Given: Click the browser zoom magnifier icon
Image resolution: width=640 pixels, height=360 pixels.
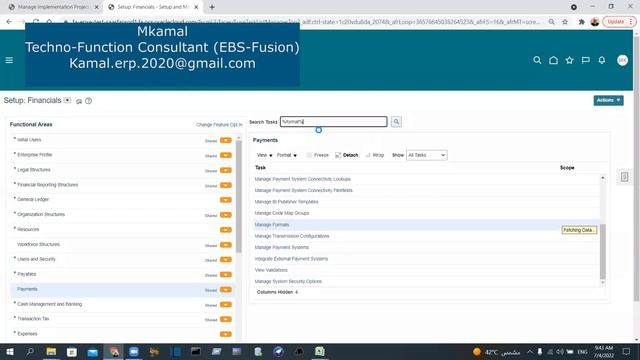Looking at the screenshot, I should [551, 22].
